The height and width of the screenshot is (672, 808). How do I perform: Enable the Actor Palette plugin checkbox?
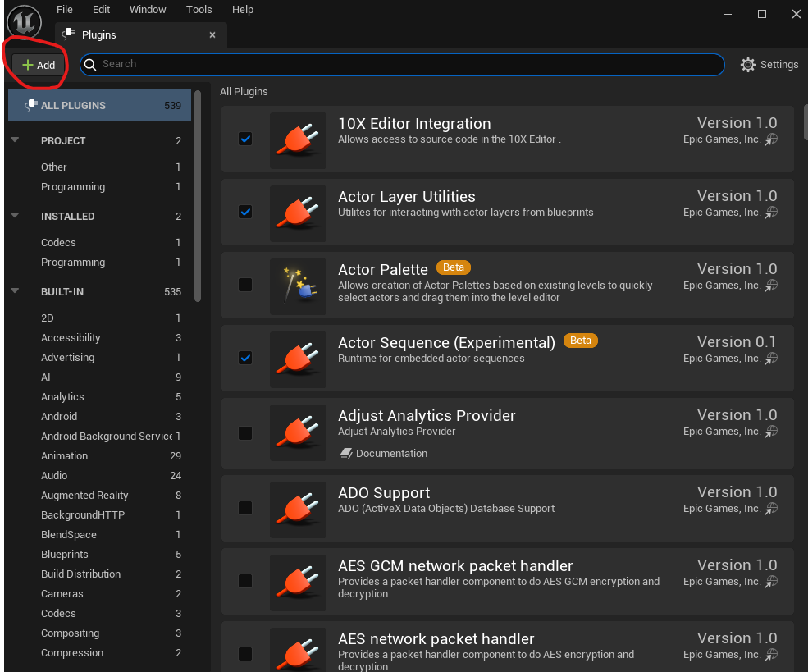pyautogui.click(x=245, y=285)
